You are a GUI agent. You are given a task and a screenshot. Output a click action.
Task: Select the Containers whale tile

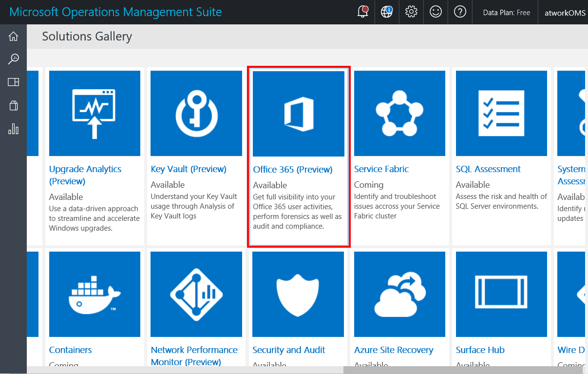pos(95,294)
